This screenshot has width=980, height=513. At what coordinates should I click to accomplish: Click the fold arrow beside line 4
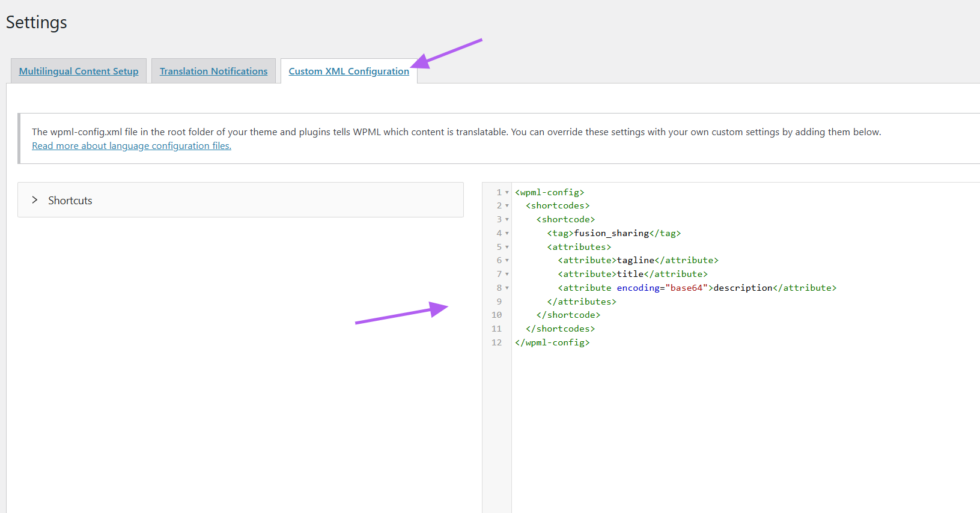point(507,234)
